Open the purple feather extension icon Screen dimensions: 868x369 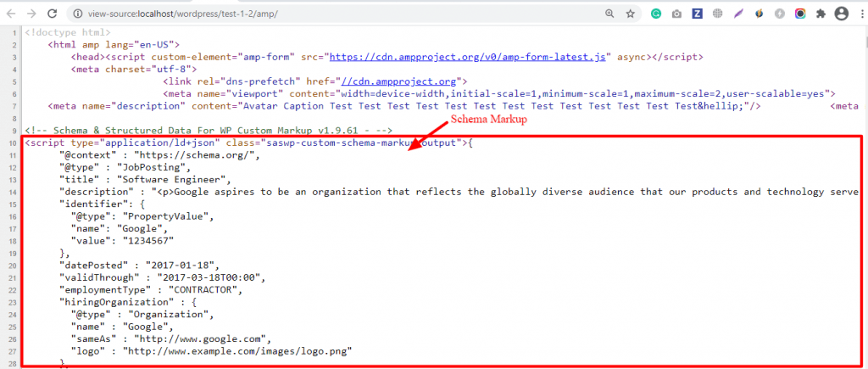(x=738, y=14)
